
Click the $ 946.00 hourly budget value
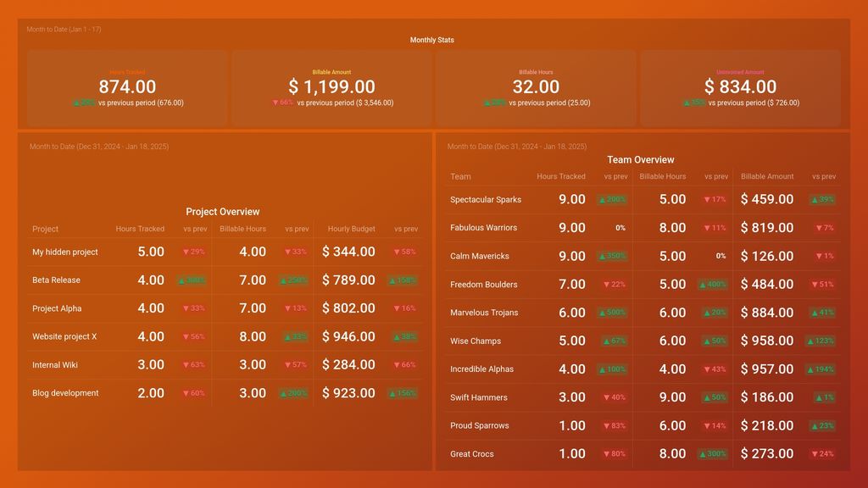click(x=348, y=336)
